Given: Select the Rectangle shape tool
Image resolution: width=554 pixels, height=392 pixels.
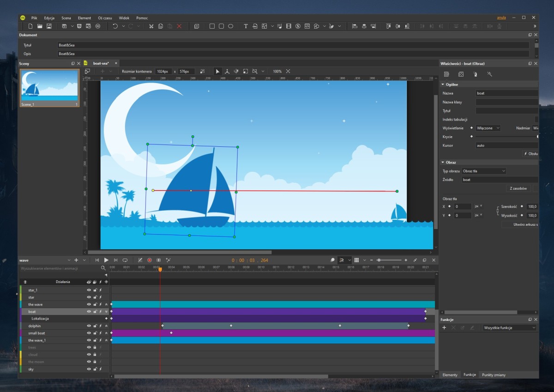Looking at the screenshot, I should point(212,26).
